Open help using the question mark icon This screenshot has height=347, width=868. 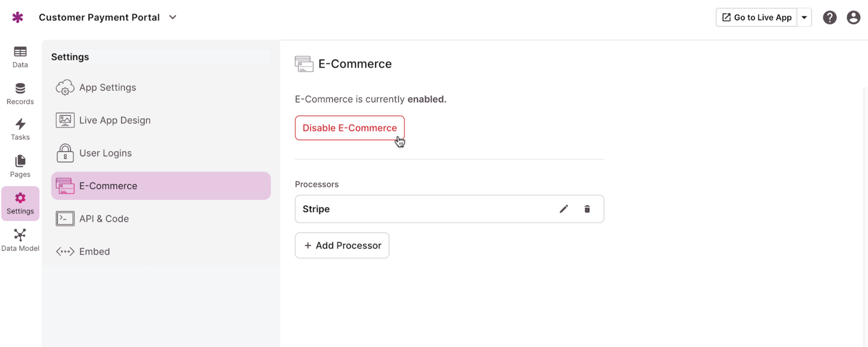[x=829, y=17]
